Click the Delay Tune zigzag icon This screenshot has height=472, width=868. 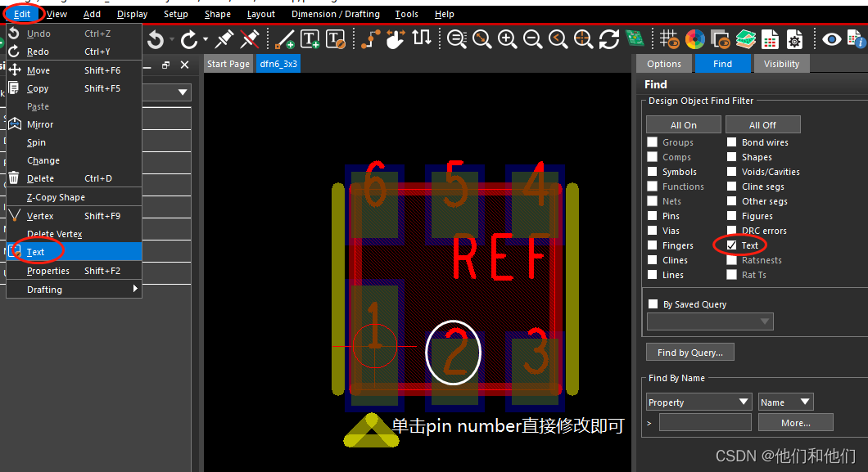pyautogui.click(x=421, y=38)
